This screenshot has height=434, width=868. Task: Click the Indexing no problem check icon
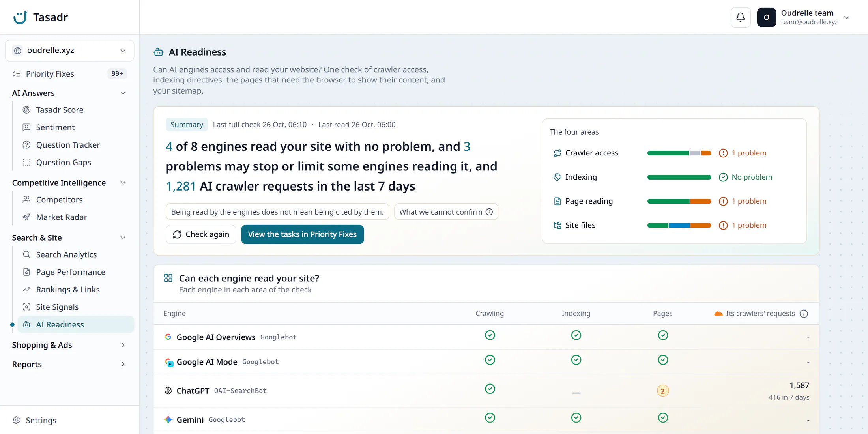click(x=723, y=177)
